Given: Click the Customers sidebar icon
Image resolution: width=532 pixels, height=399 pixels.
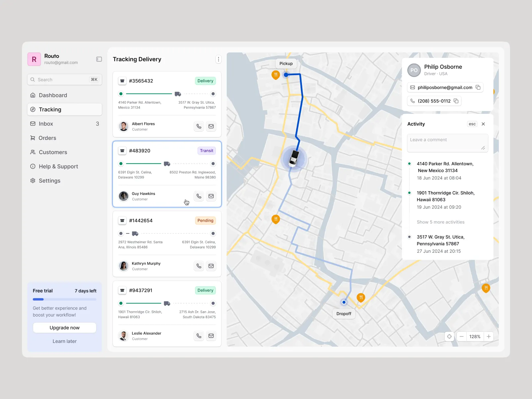Looking at the screenshot, I should point(33,152).
